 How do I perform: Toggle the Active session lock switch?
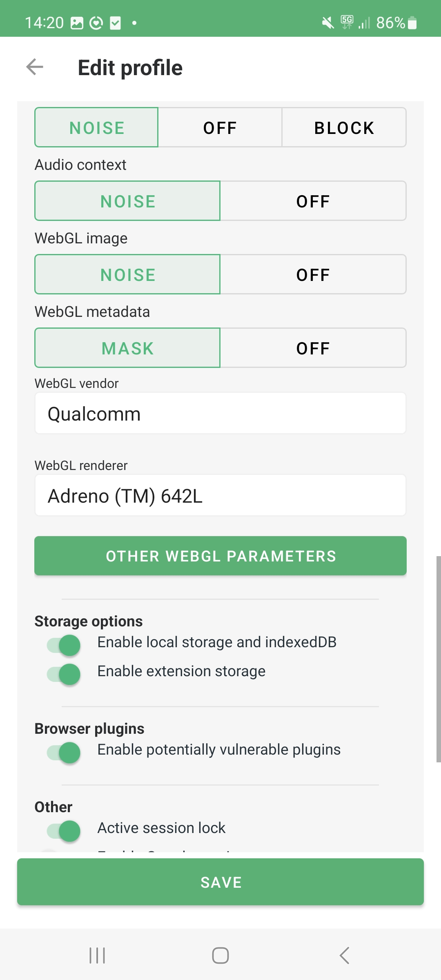point(64,831)
